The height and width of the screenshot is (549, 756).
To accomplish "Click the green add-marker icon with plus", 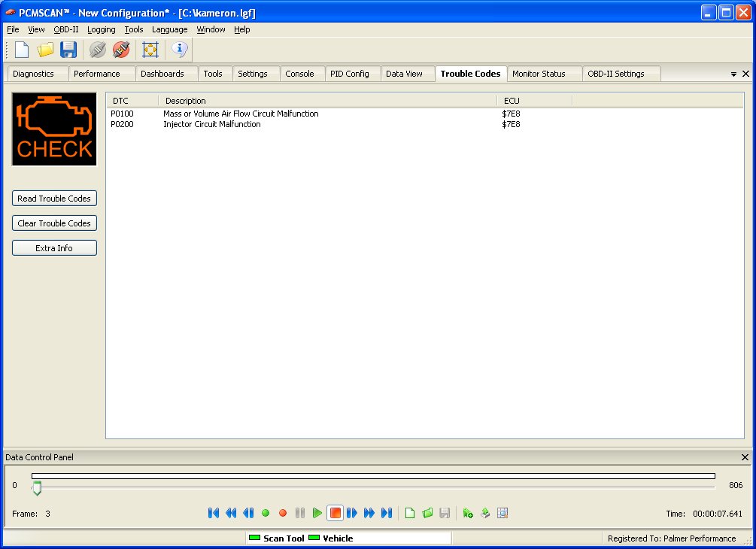I will coord(468,513).
